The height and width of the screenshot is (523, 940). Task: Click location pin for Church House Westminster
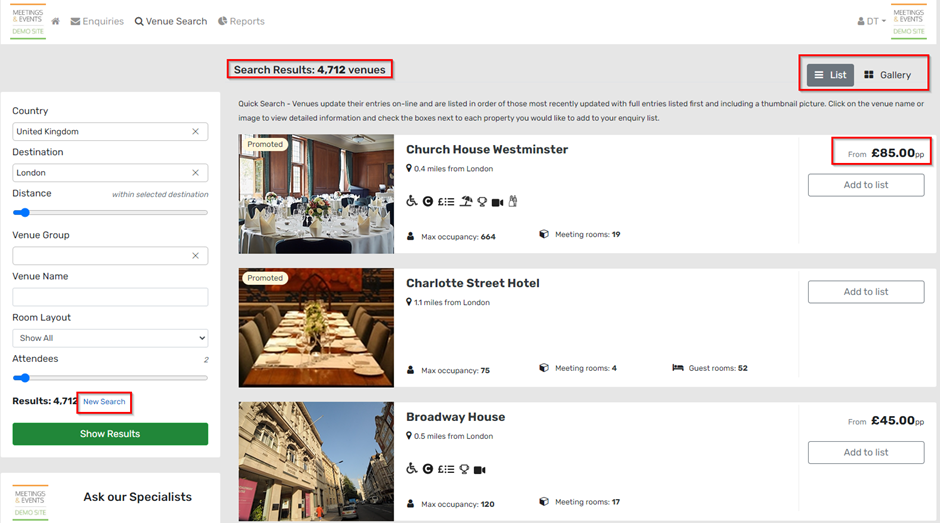(x=409, y=169)
